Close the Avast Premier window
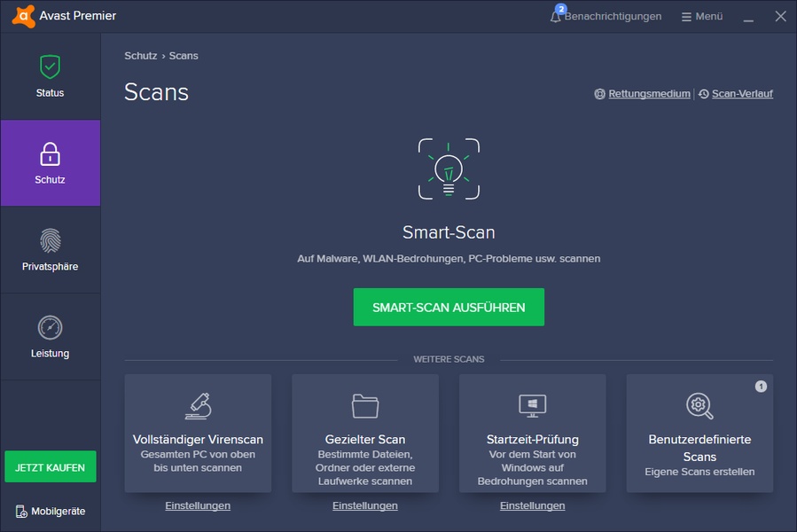 781,16
